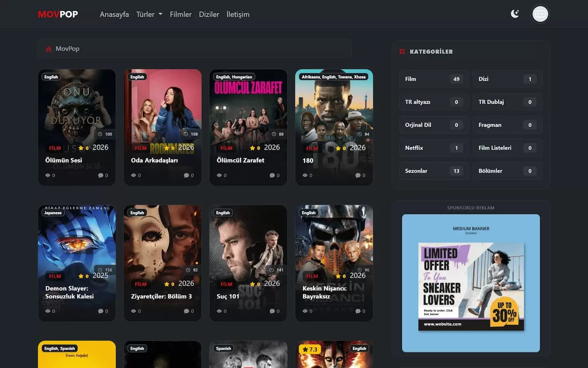Go to the Diziler page

(209, 14)
